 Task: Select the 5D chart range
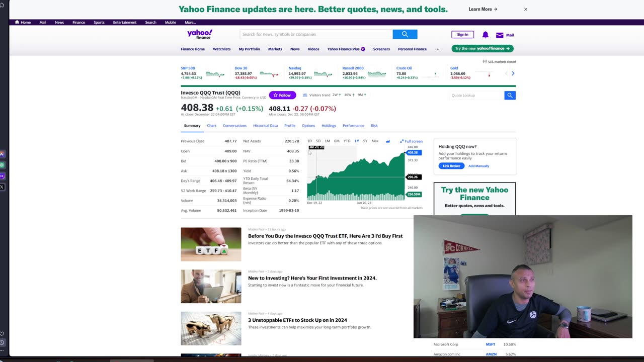318,141
